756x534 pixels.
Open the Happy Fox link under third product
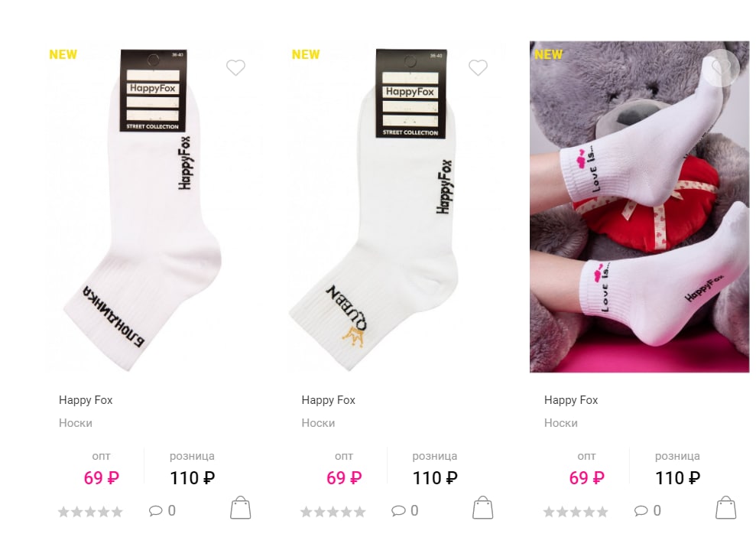[571, 400]
